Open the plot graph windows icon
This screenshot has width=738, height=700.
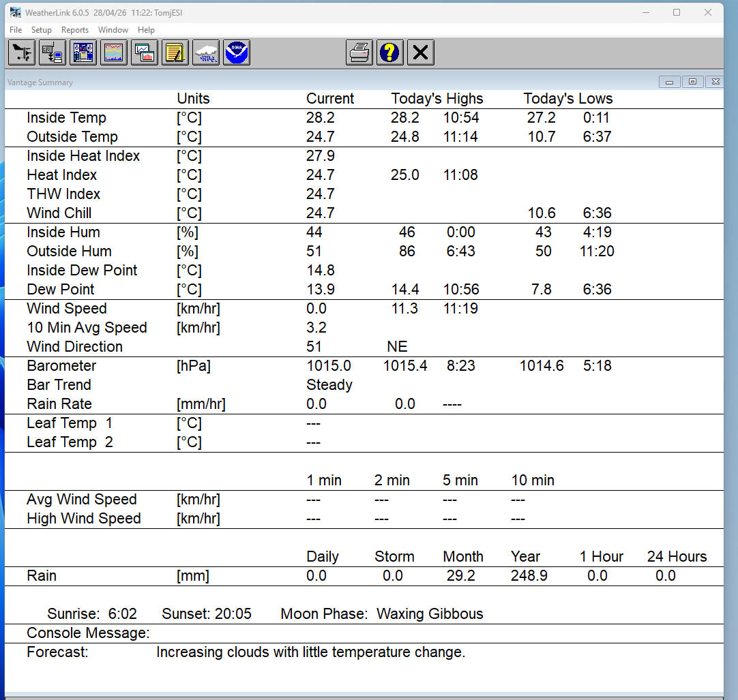145,52
